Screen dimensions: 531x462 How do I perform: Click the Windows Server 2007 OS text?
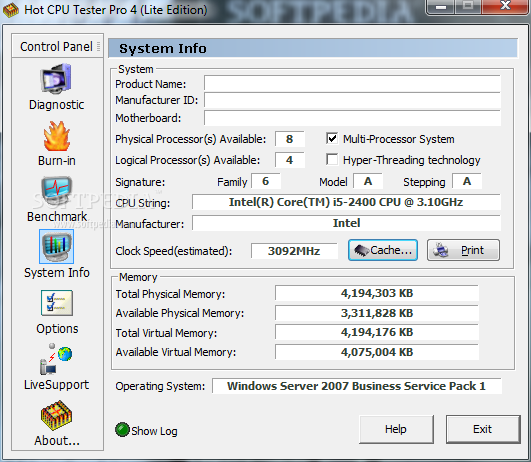[x=356, y=386]
